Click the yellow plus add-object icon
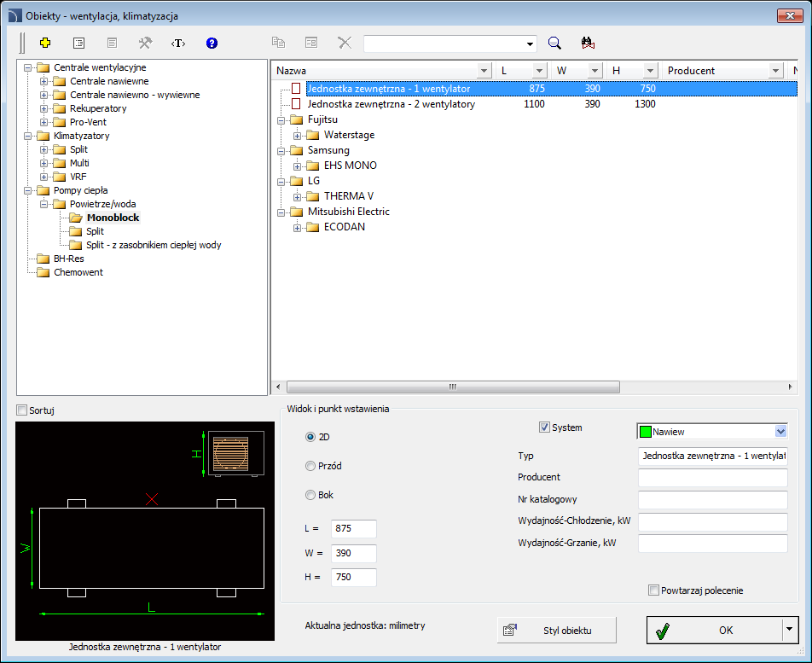The image size is (812, 663). 45,43
